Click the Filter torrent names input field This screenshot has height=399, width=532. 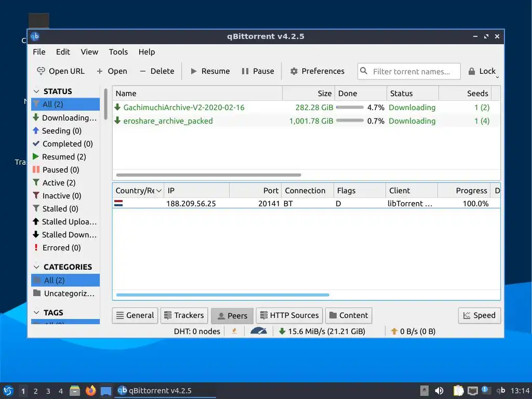pos(409,71)
